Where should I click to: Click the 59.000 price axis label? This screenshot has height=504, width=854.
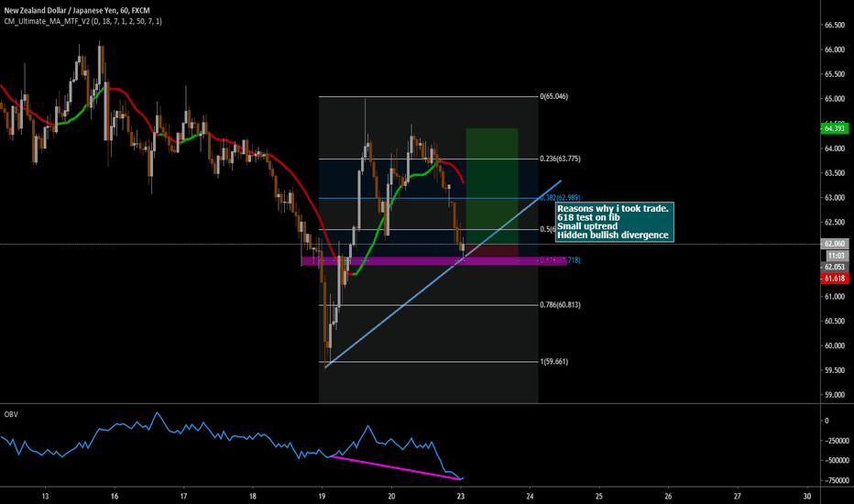coord(835,395)
